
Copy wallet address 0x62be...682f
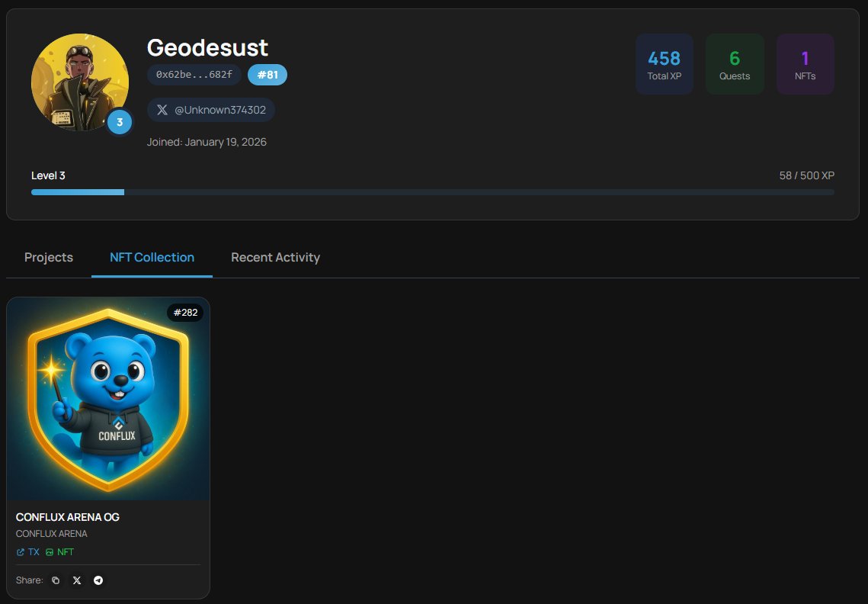194,74
